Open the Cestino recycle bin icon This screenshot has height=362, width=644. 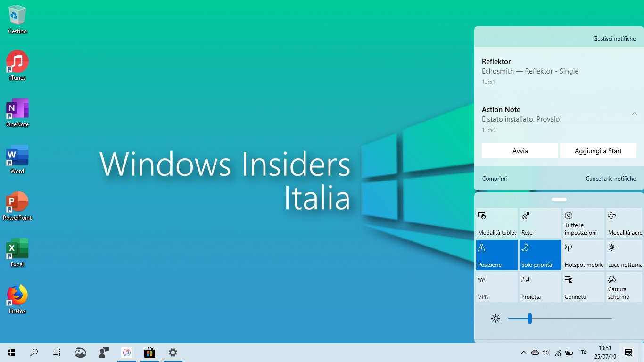pyautogui.click(x=17, y=19)
